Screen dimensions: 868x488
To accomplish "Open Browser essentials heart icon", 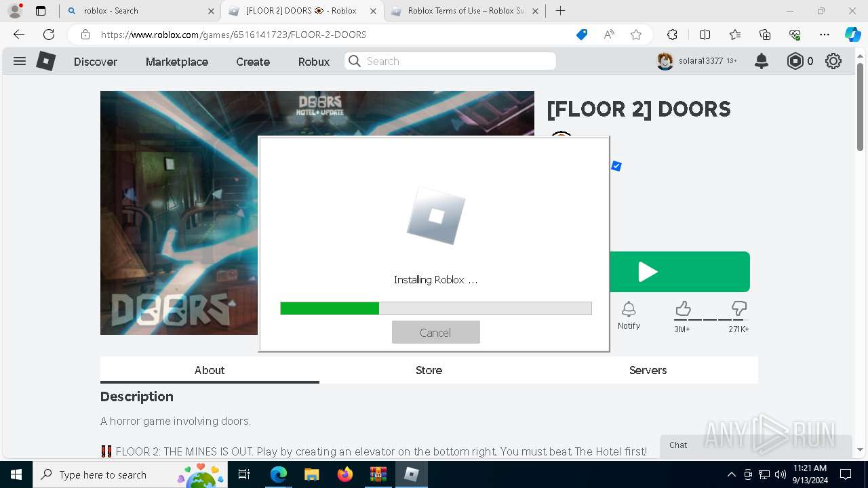I will tap(795, 35).
